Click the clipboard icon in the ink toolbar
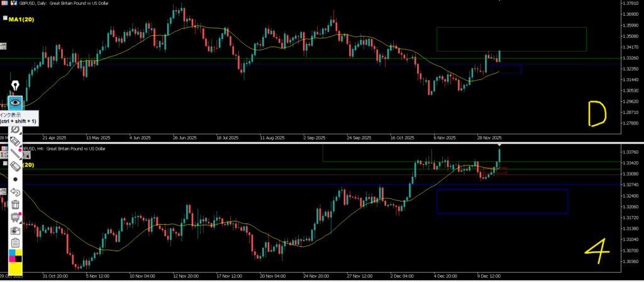Viewport: 644px width, 282px height. [x=16, y=243]
